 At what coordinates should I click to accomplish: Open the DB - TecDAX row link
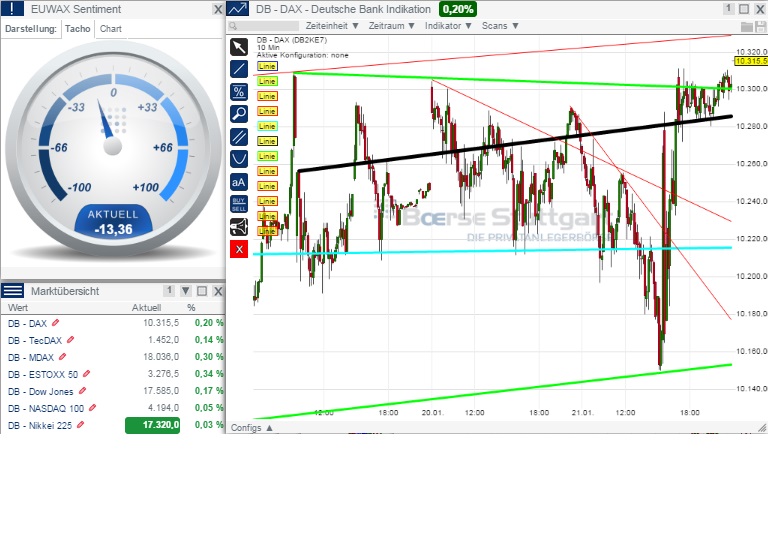tap(35, 341)
